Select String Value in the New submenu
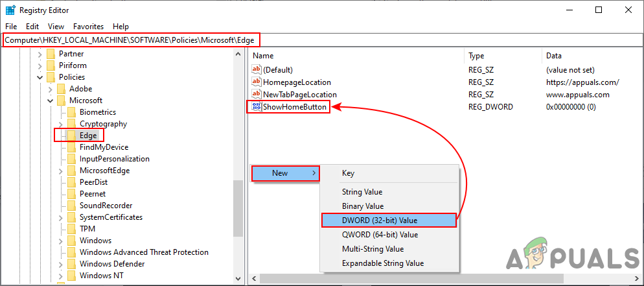Image resolution: width=644 pixels, height=286 pixels. coord(362,192)
